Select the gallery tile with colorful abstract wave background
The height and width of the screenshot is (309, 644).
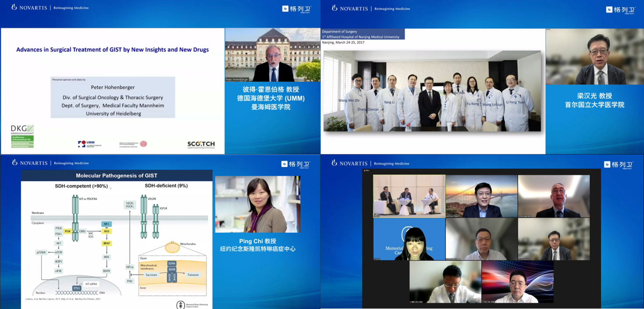pyautogui.click(x=517, y=282)
